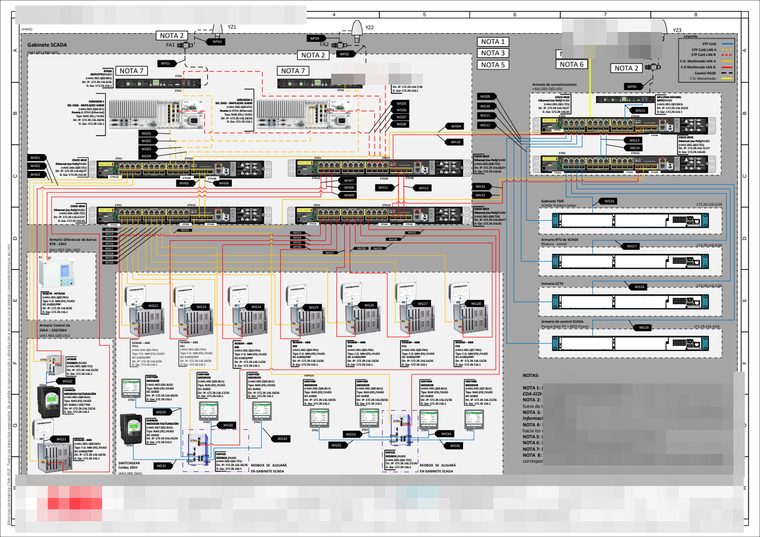Click the protection relay in Armario Diferencial de barras
Screen dimensions: 760x537
pyautogui.click(x=56, y=274)
